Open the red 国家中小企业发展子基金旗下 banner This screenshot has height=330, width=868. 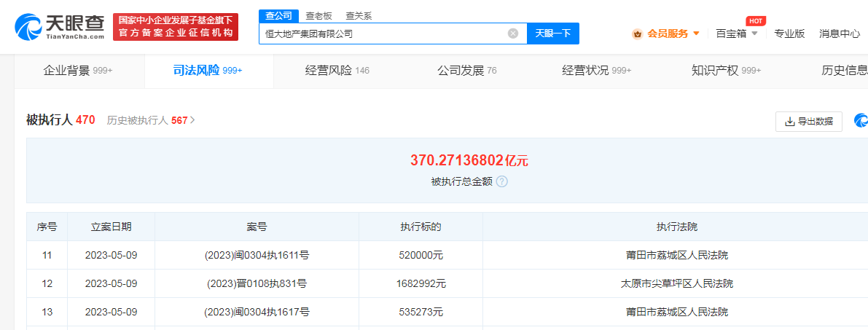(176, 27)
